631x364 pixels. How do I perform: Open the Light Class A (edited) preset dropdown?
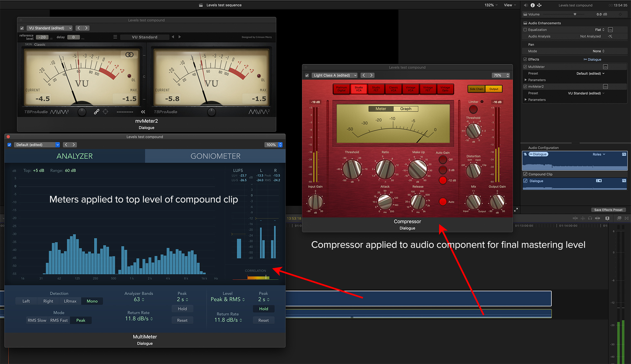pyautogui.click(x=335, y=76)
